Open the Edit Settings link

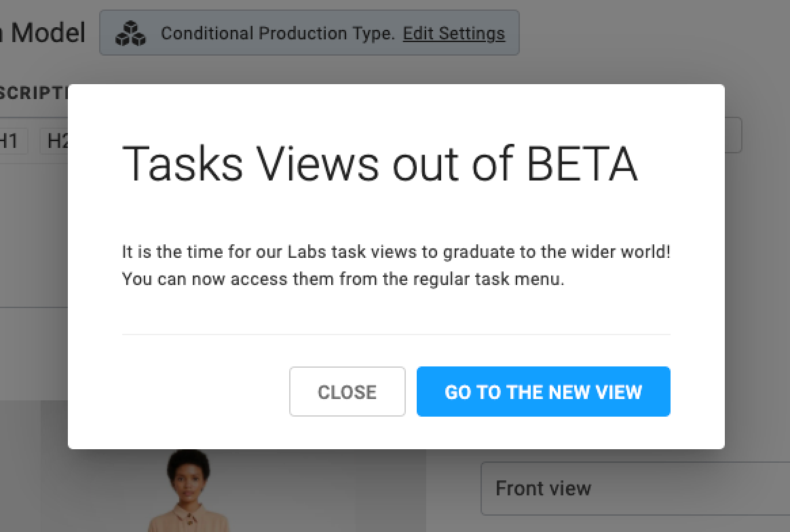453,33
